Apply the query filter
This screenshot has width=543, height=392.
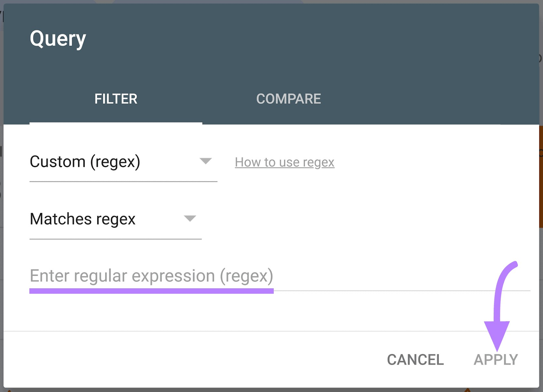(496, 360)
